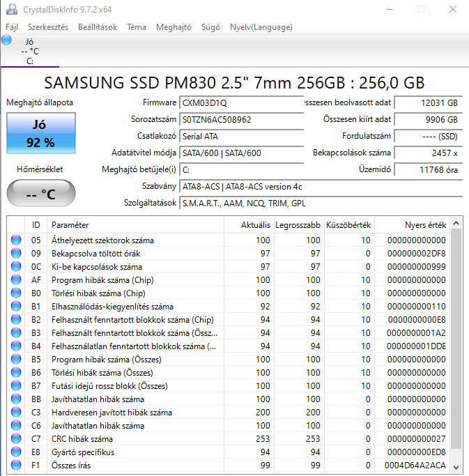Select the 'Hardveresen javított hibák száma' parameter text
The height and width of the screenshot is (476, 469).
click(x=112, y=413)
